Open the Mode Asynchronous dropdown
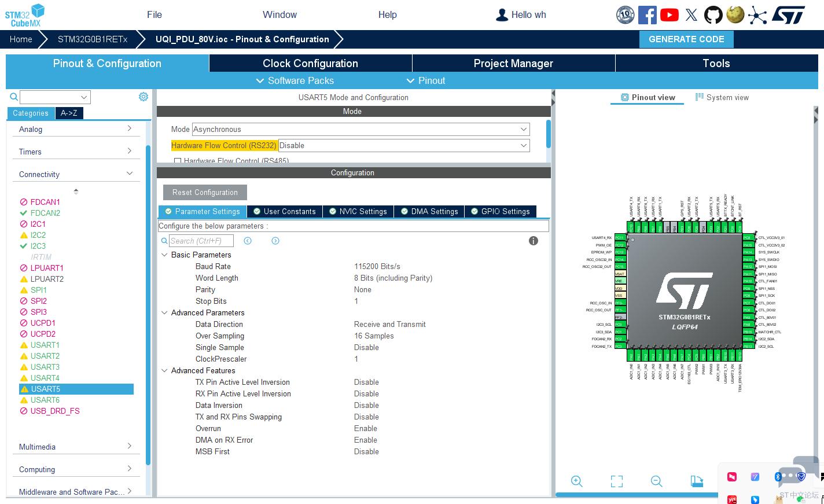 (361, 129)
